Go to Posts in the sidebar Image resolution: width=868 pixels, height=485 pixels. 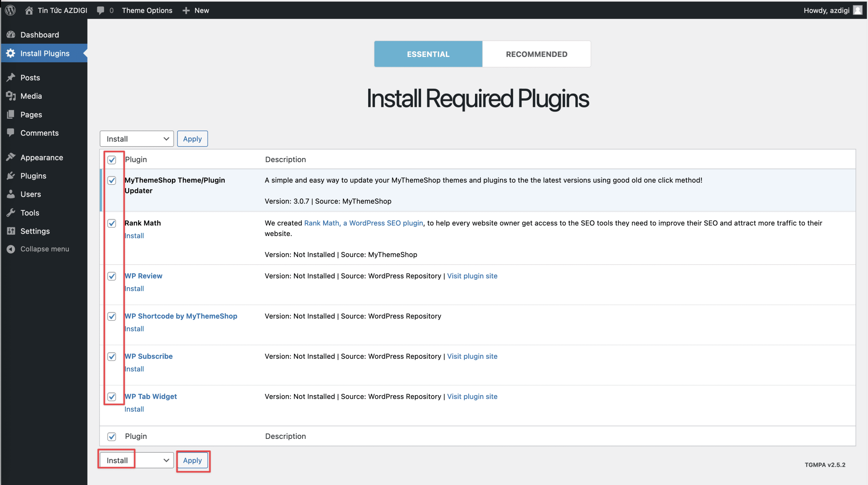click(x=30, y=77)
